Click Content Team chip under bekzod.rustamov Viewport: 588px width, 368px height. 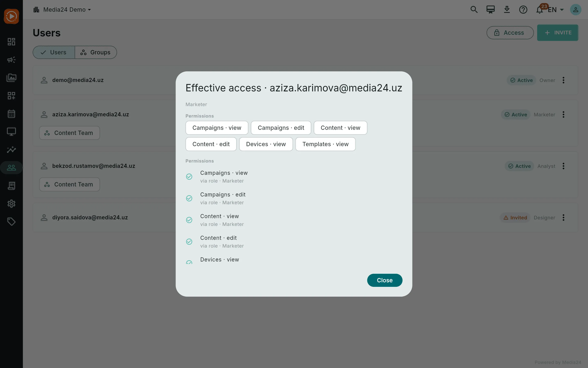(x=69, y=184)
